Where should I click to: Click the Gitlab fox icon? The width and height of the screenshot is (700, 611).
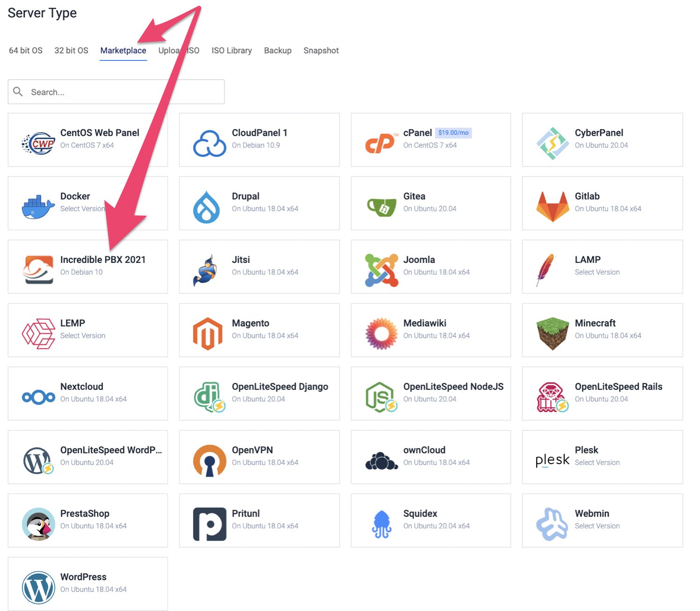553,207
